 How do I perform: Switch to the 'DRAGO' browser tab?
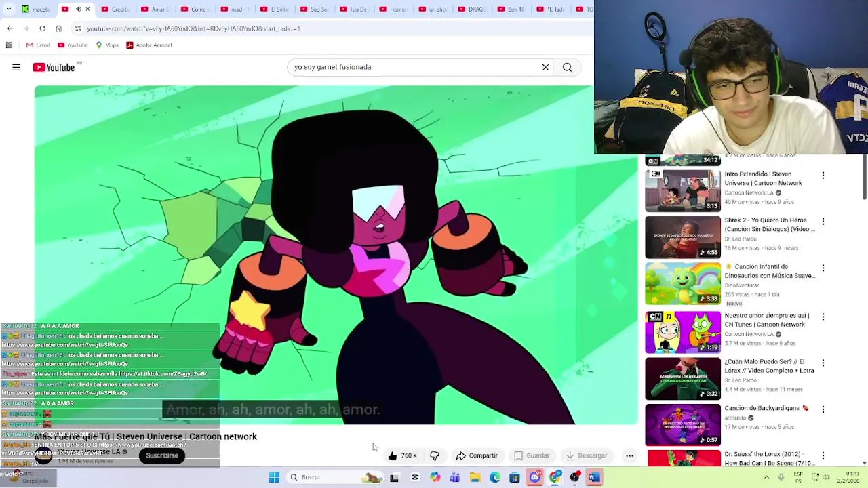click(x=473, y=9)
